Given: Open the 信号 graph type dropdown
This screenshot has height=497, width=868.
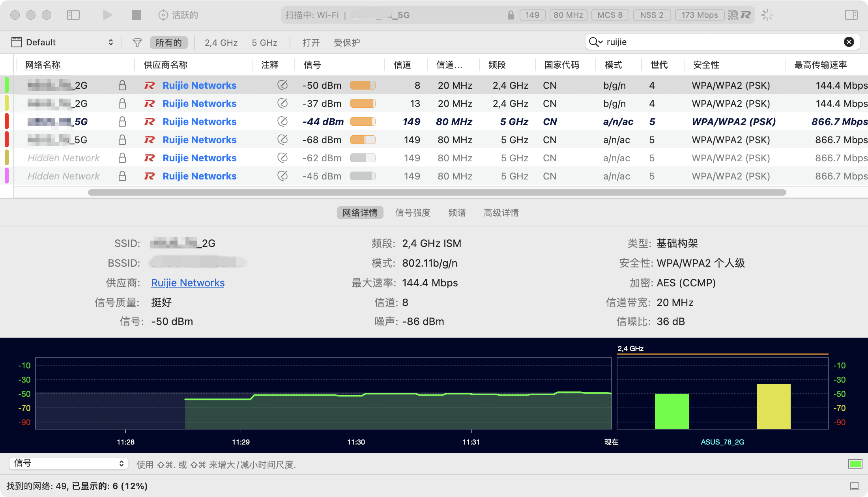Looking at the screenshot, I should [x=69, y=463].
